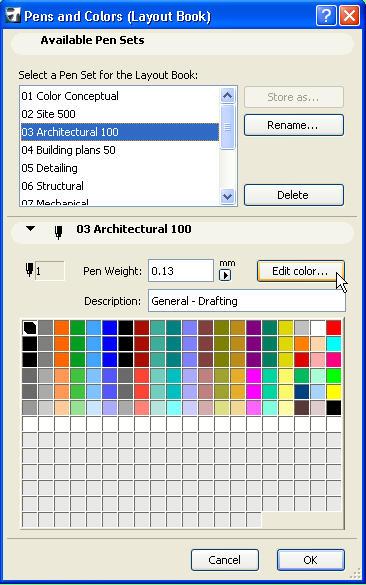Click the pen set list scrollbar thumb
The height and width of the screenshot is (585, 366).
[x=228, y=127]
